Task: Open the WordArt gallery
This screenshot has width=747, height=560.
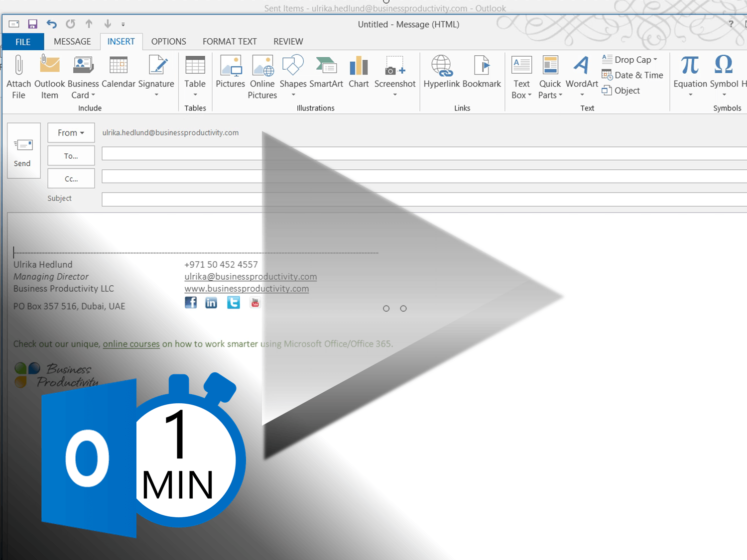Action: (x=582, y=76)
